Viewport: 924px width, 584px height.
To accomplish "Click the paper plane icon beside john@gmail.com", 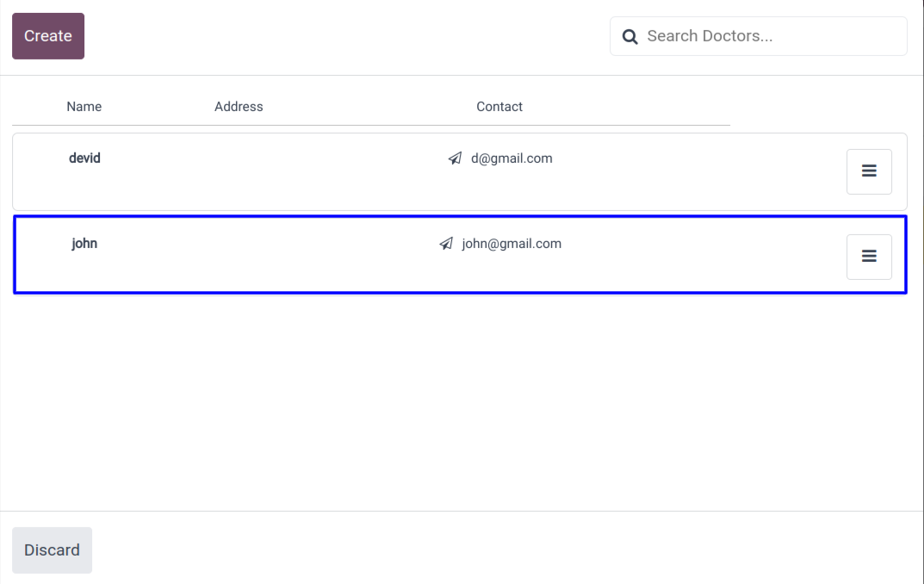I will [x=446, y=244].
